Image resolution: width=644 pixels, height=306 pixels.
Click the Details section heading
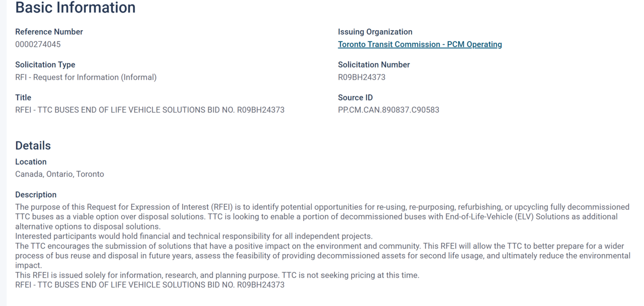pos(33,145)
